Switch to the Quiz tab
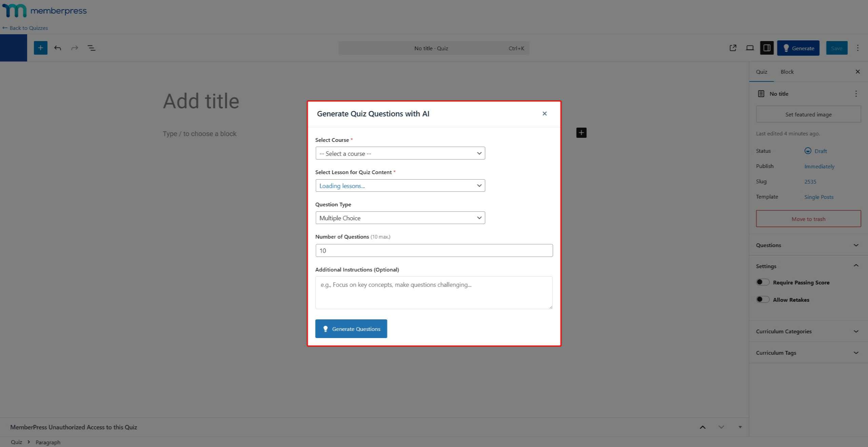Image resolution: width=868 pixels, height=447 pixels. (762, 72)
